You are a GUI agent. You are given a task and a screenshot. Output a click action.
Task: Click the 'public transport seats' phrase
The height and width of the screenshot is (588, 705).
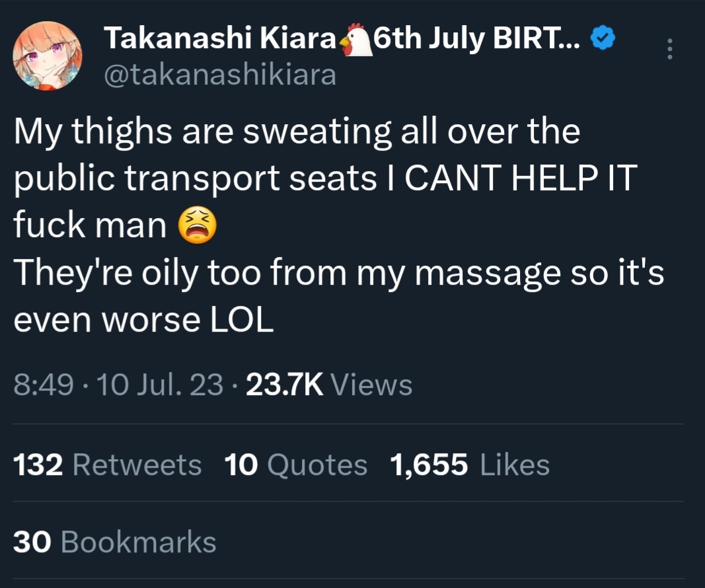coord(195,179)
